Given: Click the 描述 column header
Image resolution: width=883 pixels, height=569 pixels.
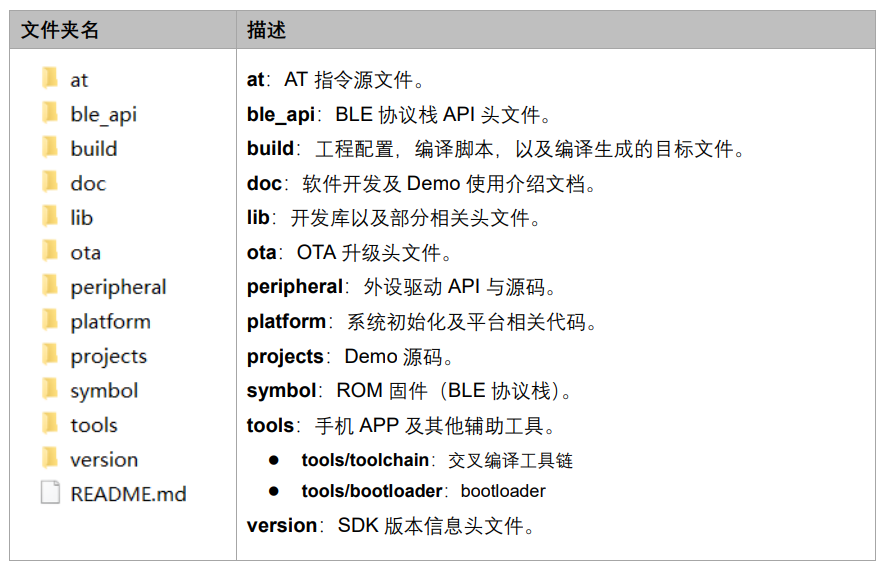Looking at the screenshot, I should (266, 30).
